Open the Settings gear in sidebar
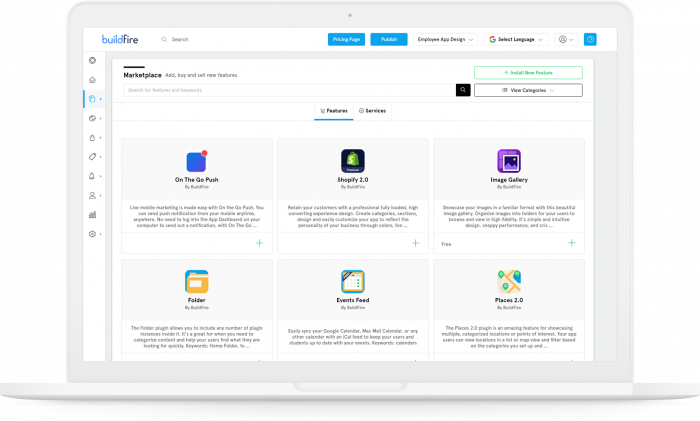This screenshot has height=421, width=700. tap(92, 234)
